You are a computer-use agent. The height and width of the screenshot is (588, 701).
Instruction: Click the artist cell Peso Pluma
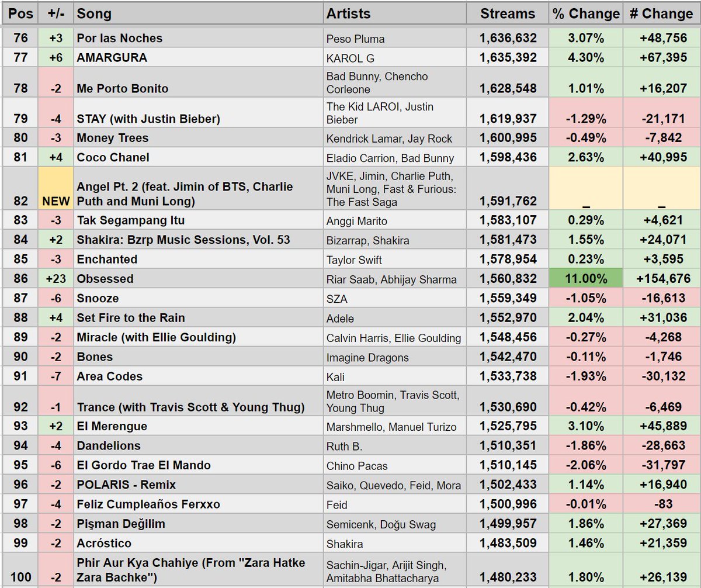coord(395,38)
